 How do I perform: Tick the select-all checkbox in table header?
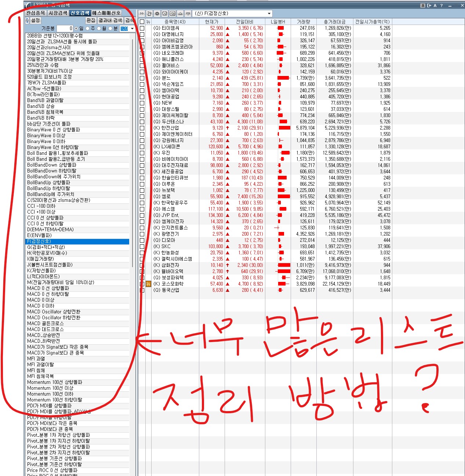point(142,22)
